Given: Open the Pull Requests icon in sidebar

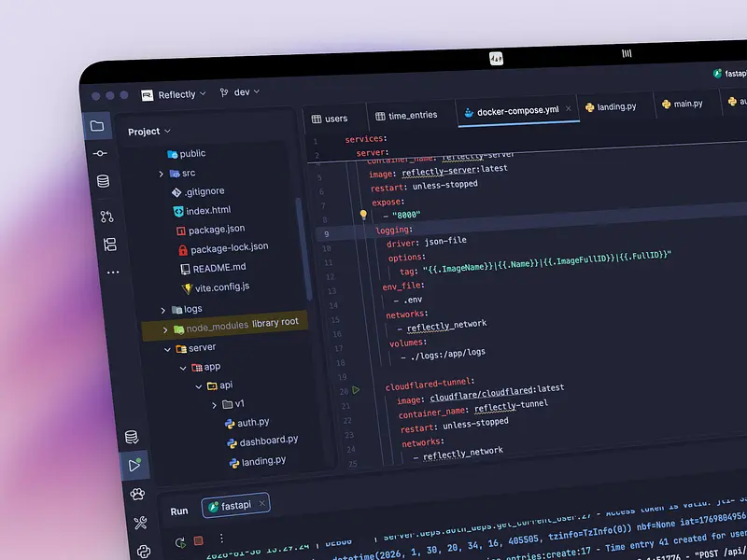Looking at the screenshot, I should point(106,216).
